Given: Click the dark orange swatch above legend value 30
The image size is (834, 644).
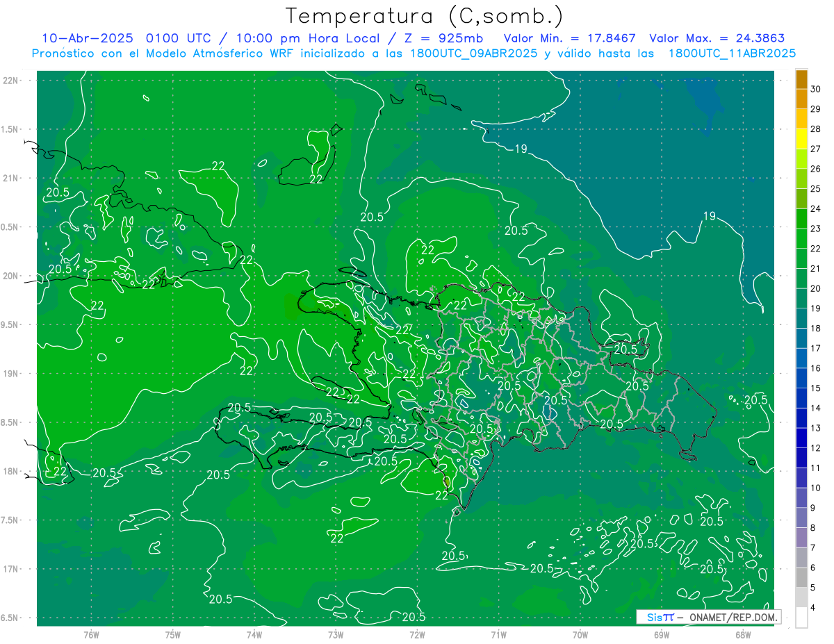Looking at the screenshot, I should tap(801, 80).
